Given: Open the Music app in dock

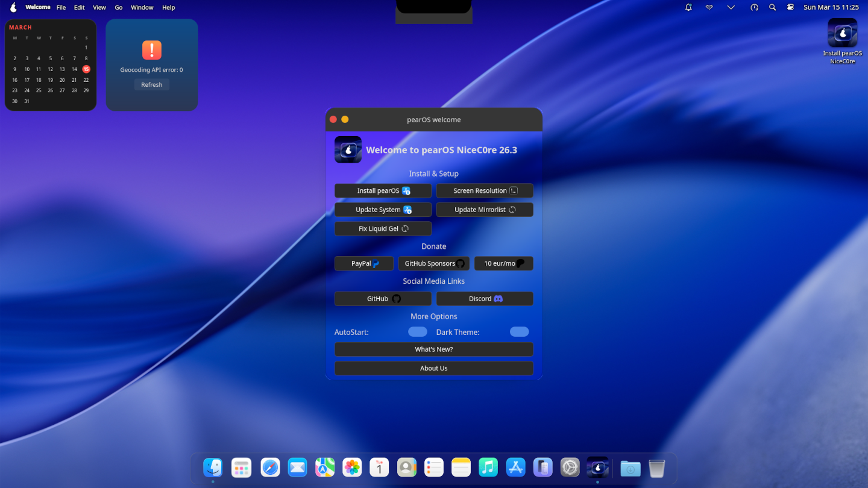Looking at the screenshot, I should pyautogui.click(x=488, y=468).
